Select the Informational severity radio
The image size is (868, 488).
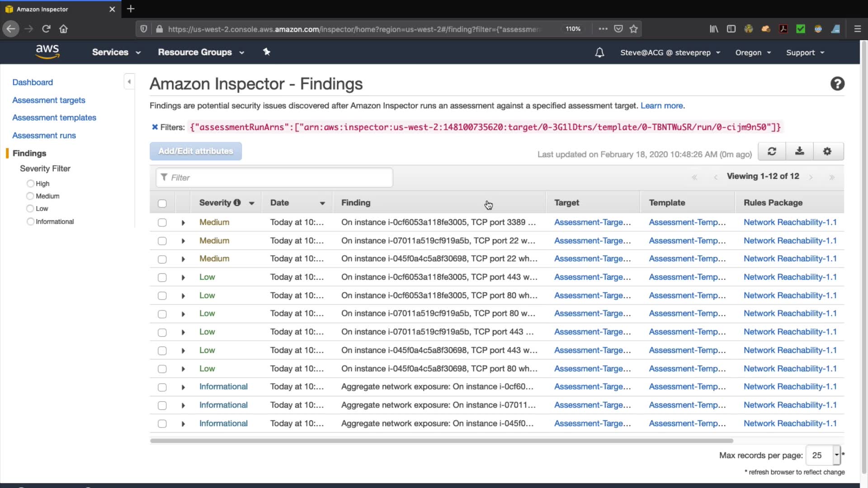coord(30,221)
